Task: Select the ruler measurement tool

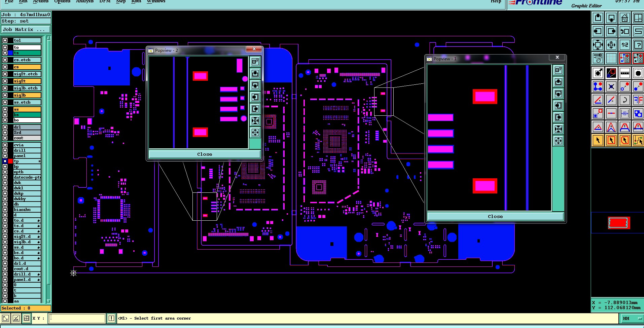Action: tap(625, 73)
